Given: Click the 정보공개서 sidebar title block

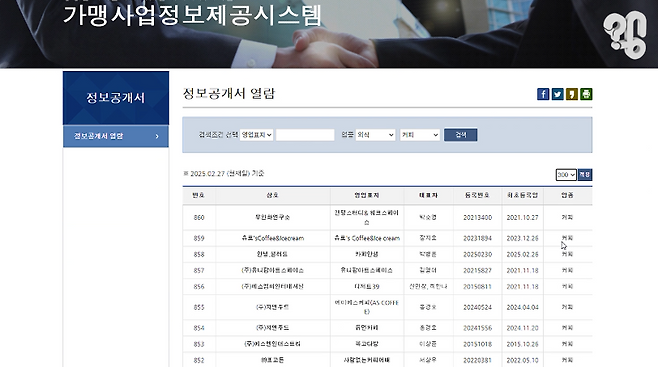Looking at the screenshot, I should tap(116, 98).
